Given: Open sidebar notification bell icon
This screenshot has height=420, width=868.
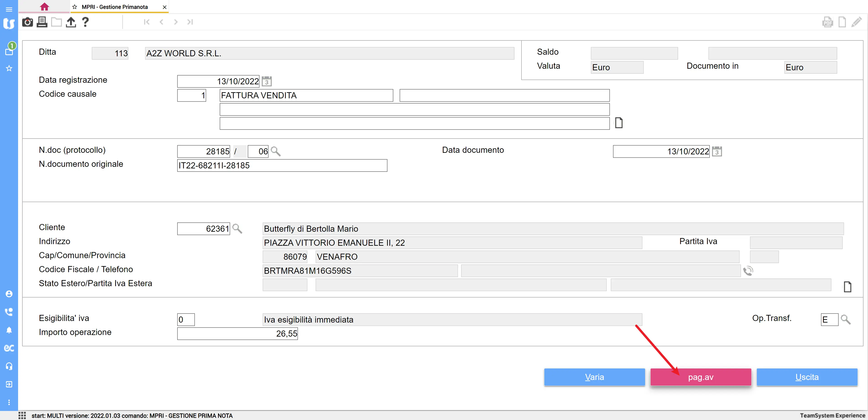Looking at the screenshot, I should [x=9, y=330].
